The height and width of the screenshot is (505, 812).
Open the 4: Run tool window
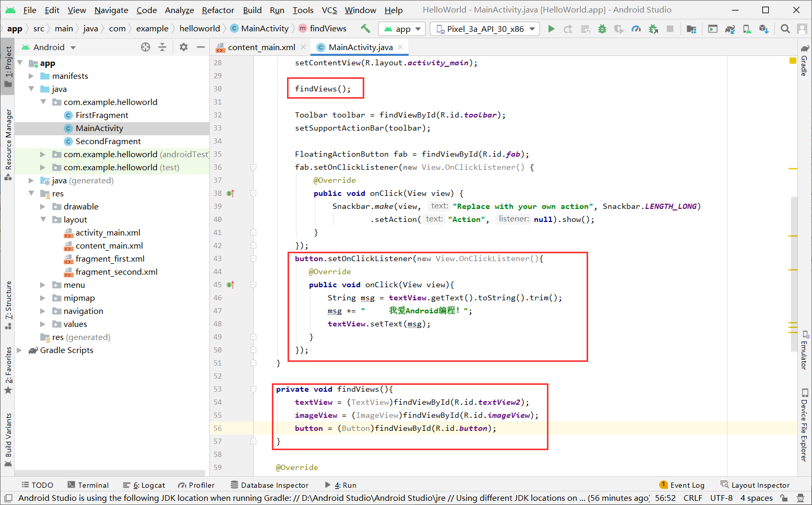(340, 485)
